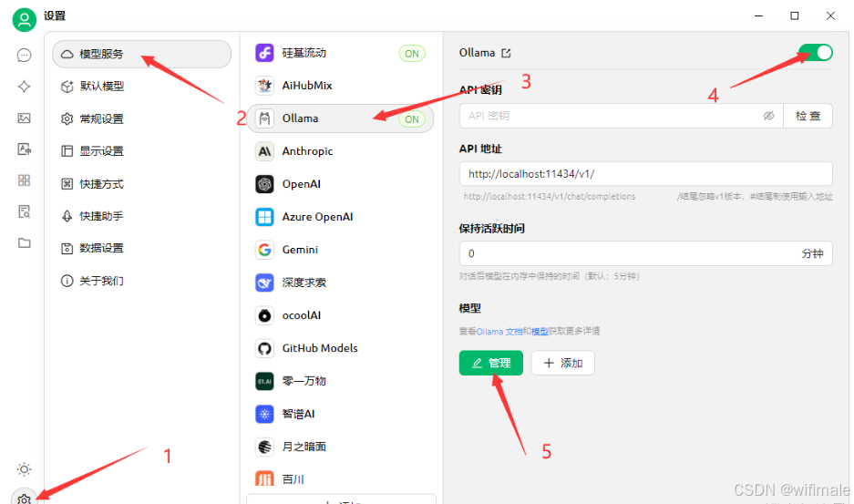
Task: Select the 零一万物 provider icon
Action: (x=264, y=381)
